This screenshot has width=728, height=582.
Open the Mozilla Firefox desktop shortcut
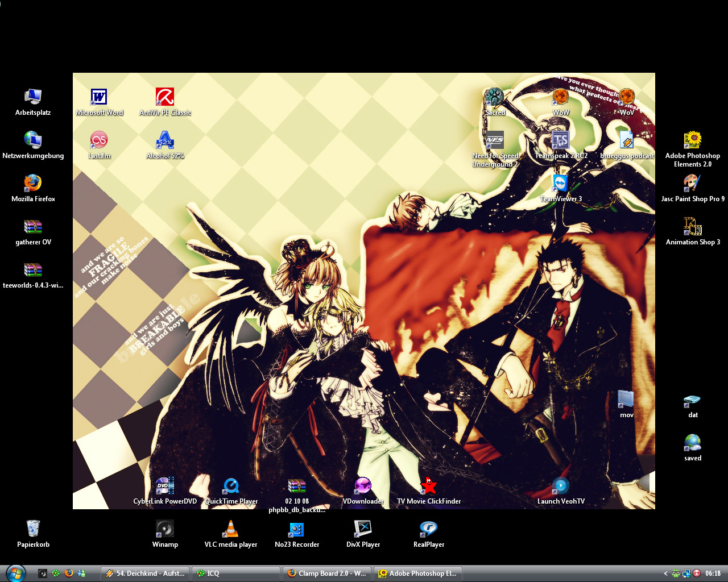tap(33, 184)
